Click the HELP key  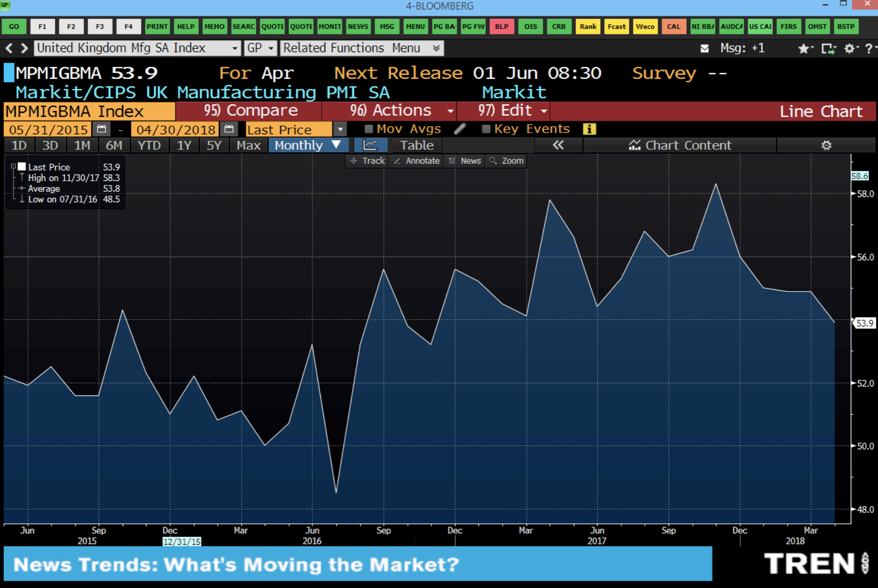click(x=186, y=27)
